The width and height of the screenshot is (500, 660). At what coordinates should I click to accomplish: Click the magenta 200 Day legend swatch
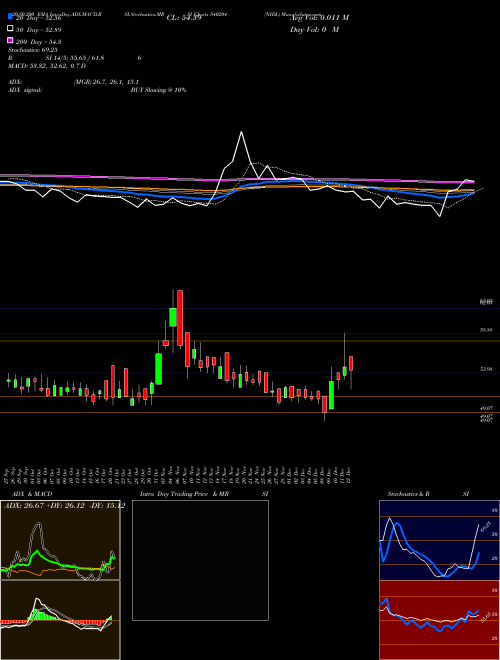[11, 40]
